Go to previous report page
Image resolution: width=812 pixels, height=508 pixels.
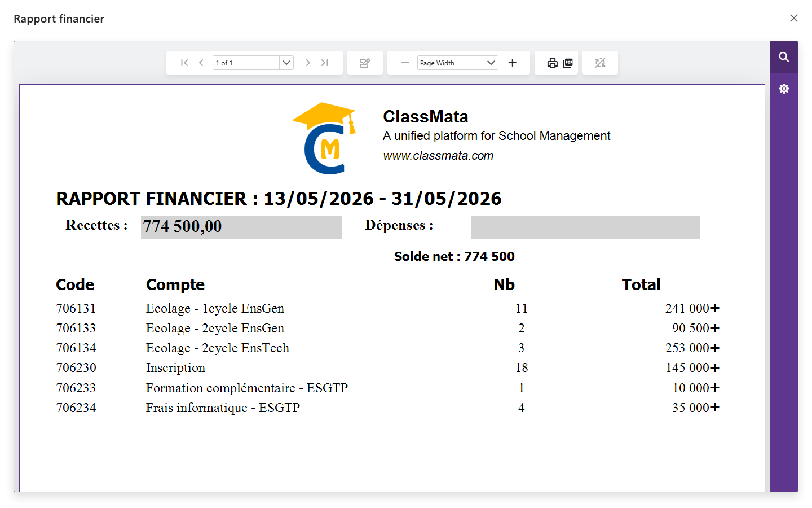(201, 63)
